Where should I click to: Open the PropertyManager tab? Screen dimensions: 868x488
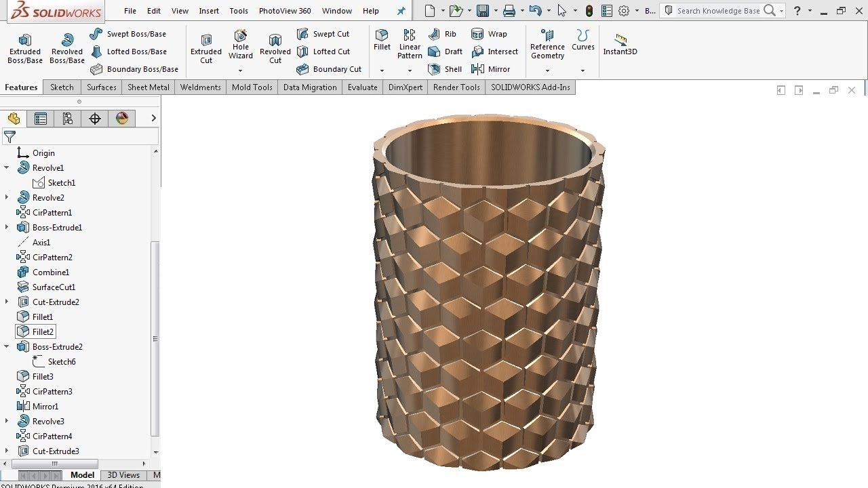click(x=41, y=119)
